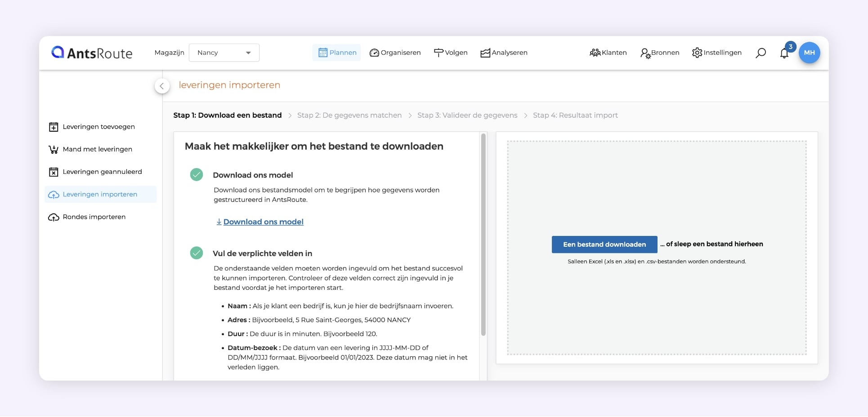
Task: Click the Mand met leveringen cart icon
Action: [54, 150]
